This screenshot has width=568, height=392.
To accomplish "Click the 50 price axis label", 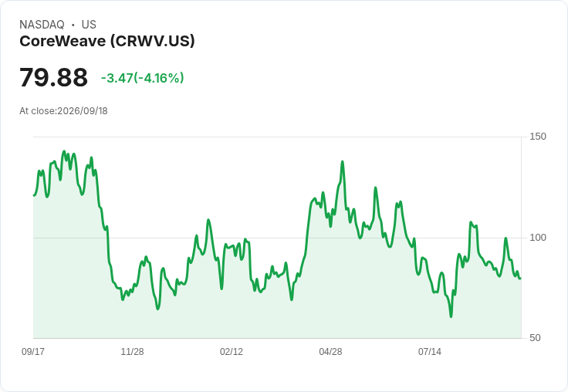I will tap(535, 338).
